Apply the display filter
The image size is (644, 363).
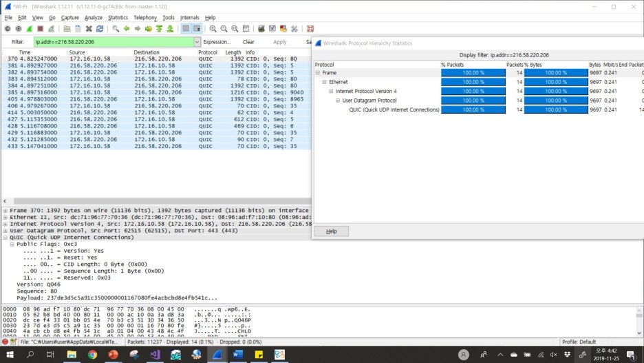coord(280,42)
